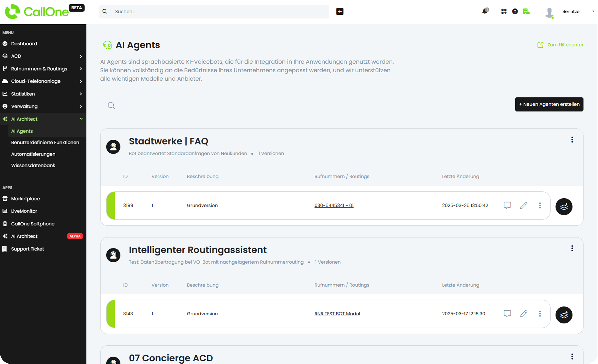Expand Rufnummern & Routings chevron
This screenshot has height=364, width=598.
tap(81, 69)
